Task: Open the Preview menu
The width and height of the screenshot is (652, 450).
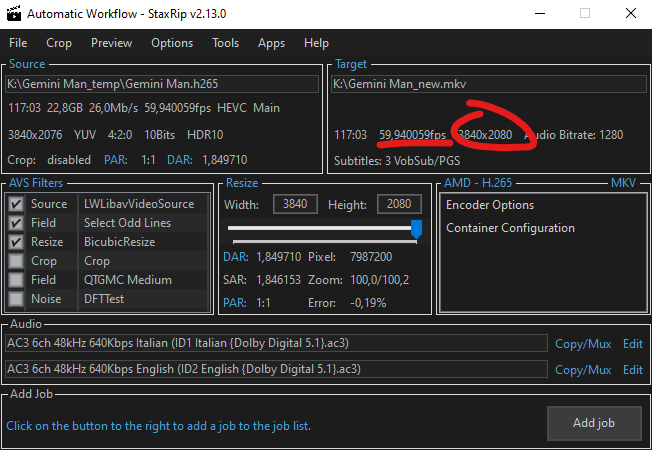Action: 111,43
